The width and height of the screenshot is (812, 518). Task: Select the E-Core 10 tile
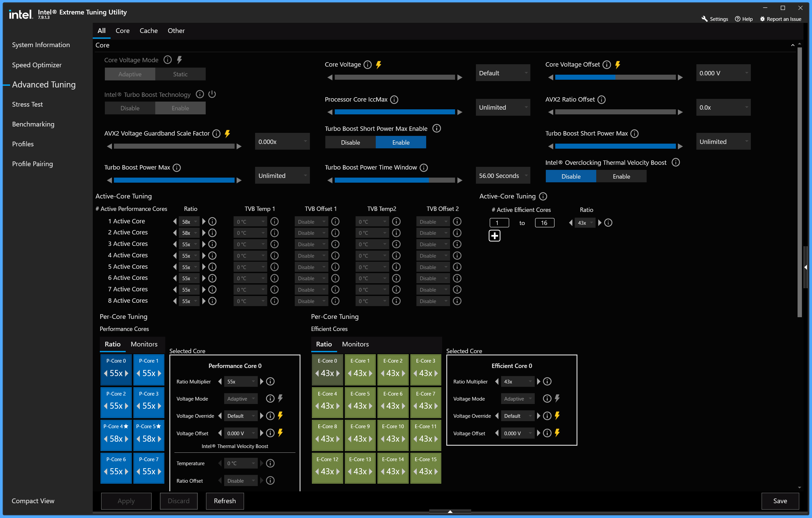click(x=393, y=435)
